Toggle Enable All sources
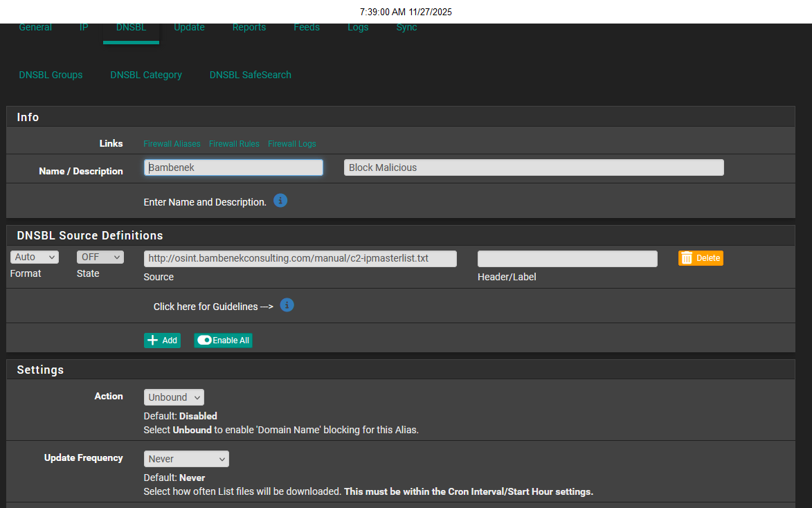Screen dimensions: 812x508 click(223, 341)
